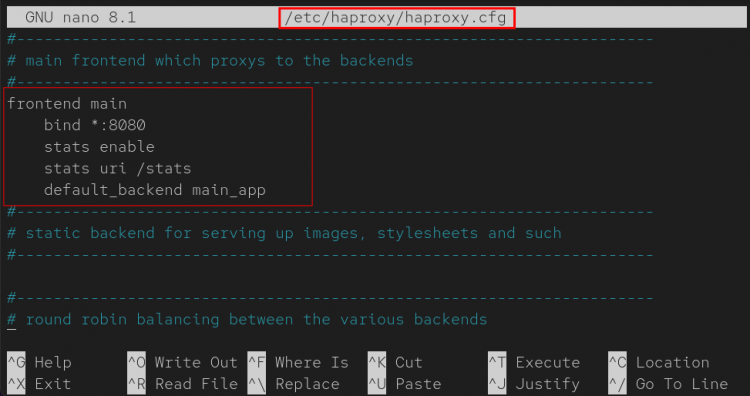
Task: Click the 'stats enable' line
Action: [x=99, y=147]
